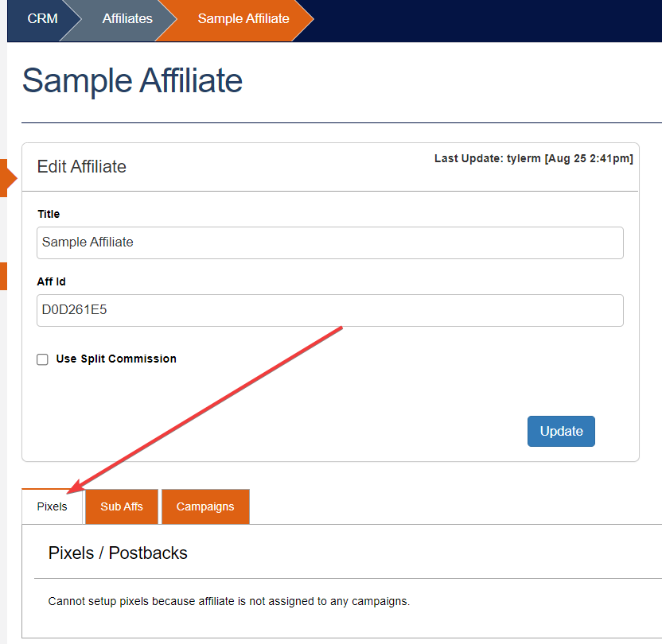The width and height of the screenshot is (662, 644).
Task: Click the Use Split Commission label text
Action: click(116, 359)
